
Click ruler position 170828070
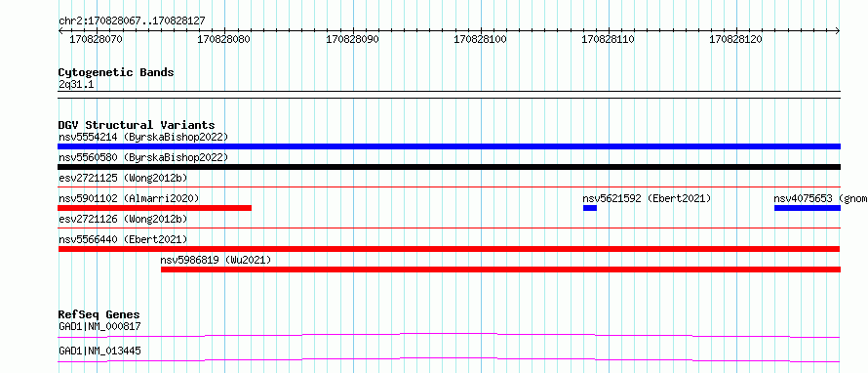[x=97, y=39]
